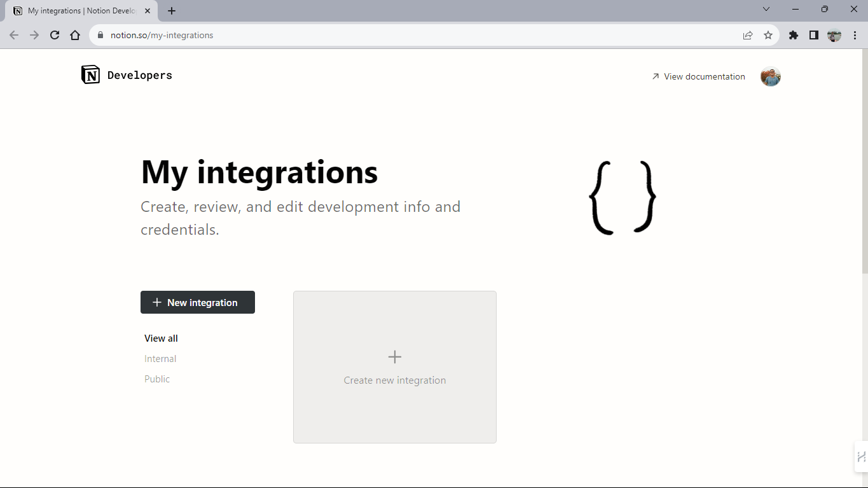Click the Notion logo icon
This screenshot has width=868, height=488.
point(90,75)
